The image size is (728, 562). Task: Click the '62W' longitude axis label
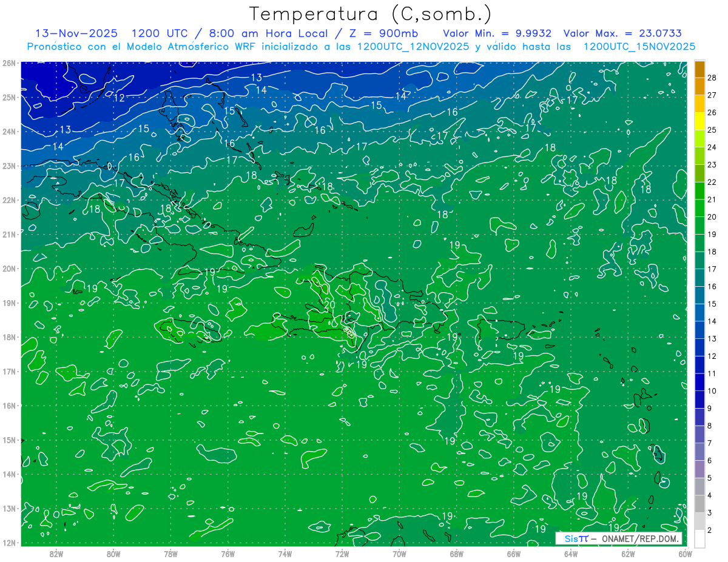tap(628, 553)
